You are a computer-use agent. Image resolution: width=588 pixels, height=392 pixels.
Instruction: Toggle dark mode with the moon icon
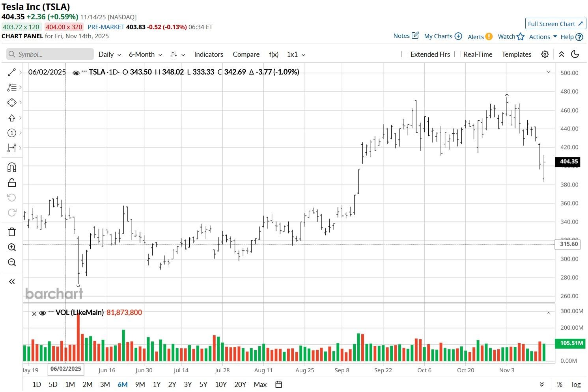[x=575, y=54]
